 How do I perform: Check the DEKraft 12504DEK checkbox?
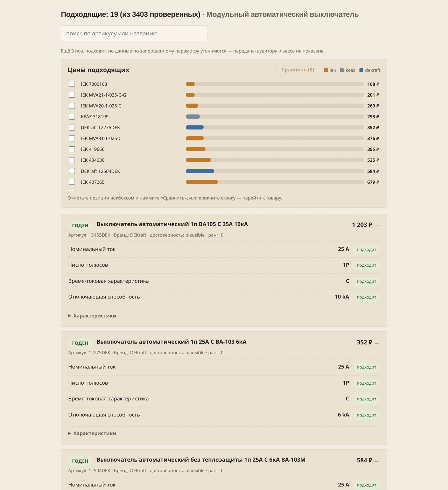point(72,171)
